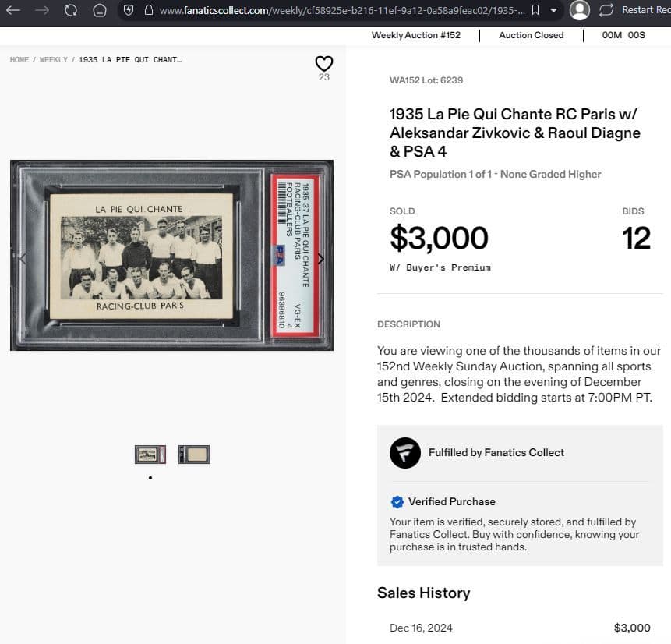Viewport: 671px width, 644px height.
Task: Click the padlock site security icon
Action: point(148,10)
